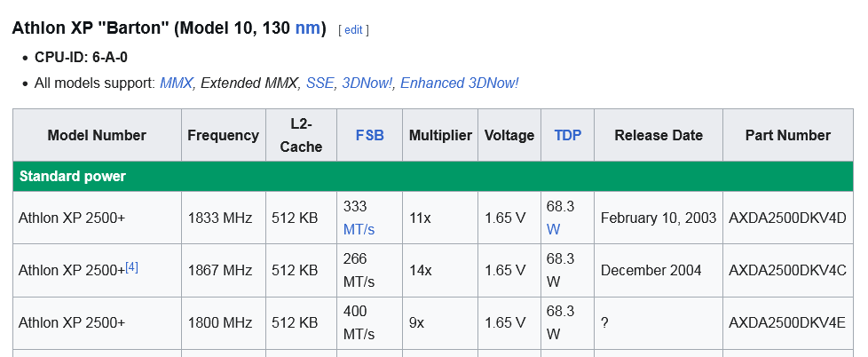Click the Part Number column header
The height and width of the screenshot is (357, 868).
click(788, 135)
